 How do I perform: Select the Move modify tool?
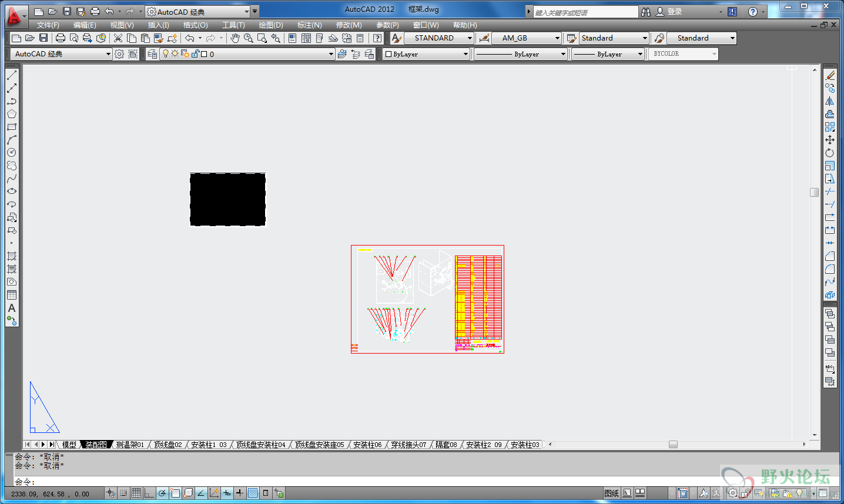point(830,140)
